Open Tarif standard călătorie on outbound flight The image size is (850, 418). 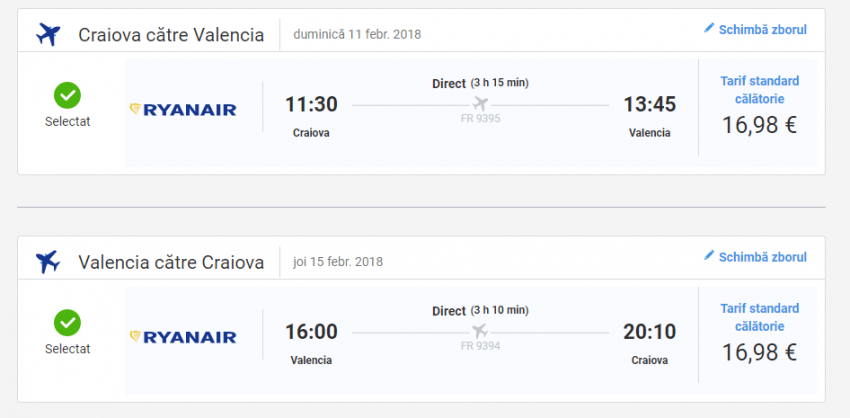click(760, 90)
